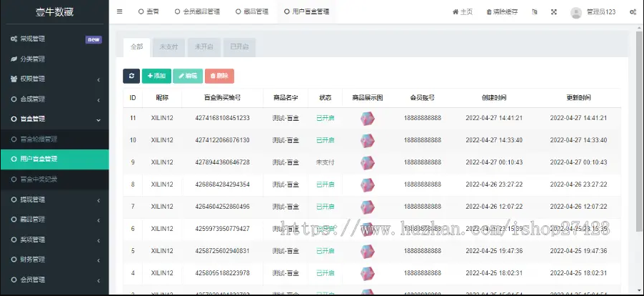
Task: Click the 编辑 button
Action: [188, 76]
